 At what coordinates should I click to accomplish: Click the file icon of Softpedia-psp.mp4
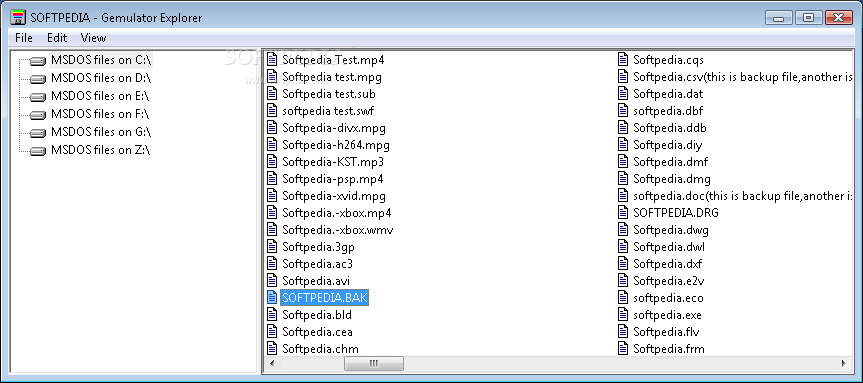(x=272, y=178)
